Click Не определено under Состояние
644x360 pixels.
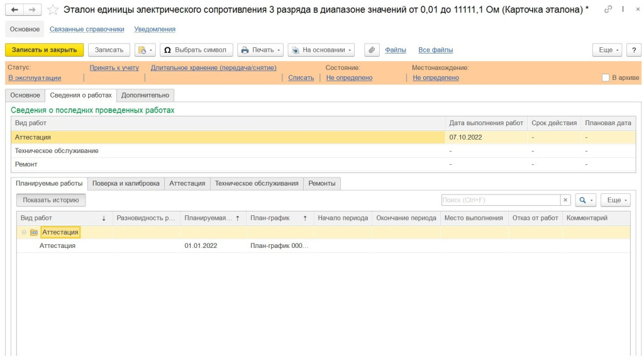[x=349, y=77]
